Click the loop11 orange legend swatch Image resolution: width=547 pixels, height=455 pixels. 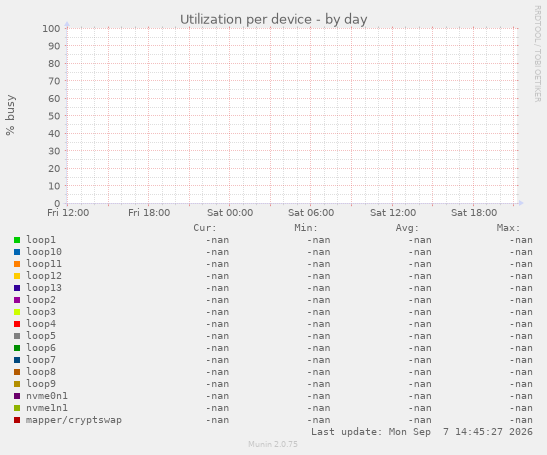click(x=17, y=264)
